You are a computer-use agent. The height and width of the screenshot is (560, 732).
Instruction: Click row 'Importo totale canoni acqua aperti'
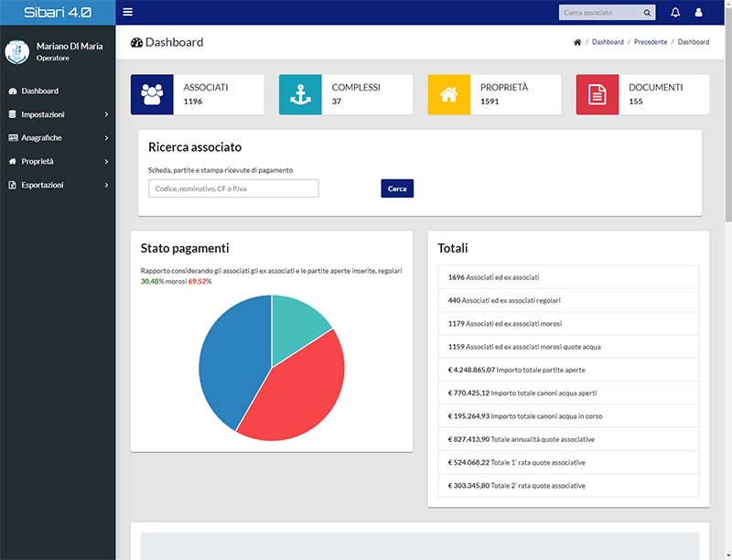pyautogui.click(x=568, y=393)
